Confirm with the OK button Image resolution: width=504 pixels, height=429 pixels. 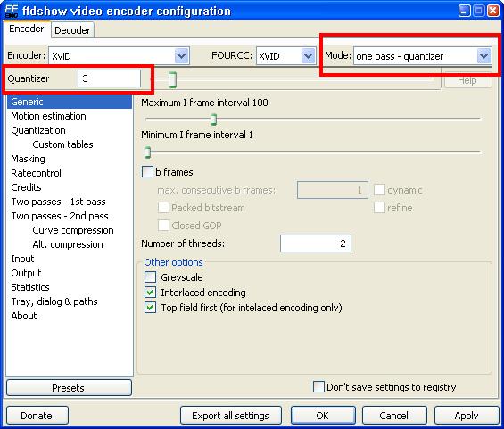(x=323, y=416)
